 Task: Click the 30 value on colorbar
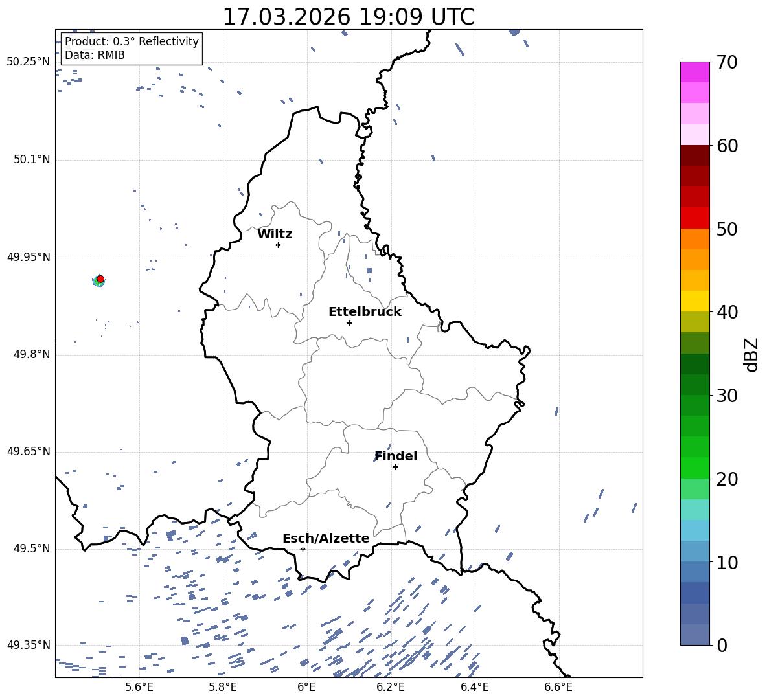[727, 396]
